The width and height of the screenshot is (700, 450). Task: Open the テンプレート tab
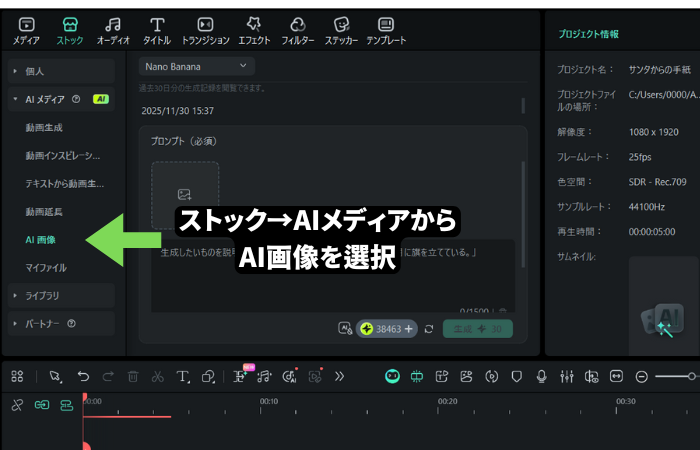pyautogui.click(x=386, y=31)
